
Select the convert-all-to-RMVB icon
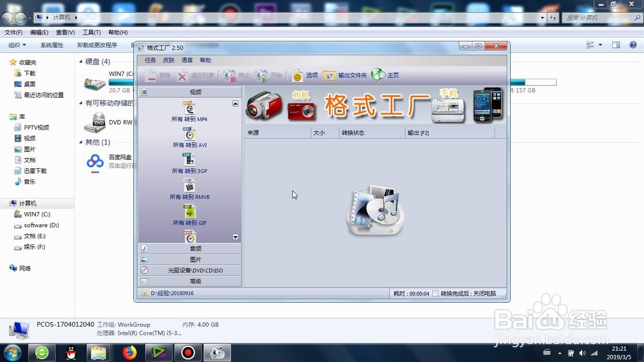189,186
